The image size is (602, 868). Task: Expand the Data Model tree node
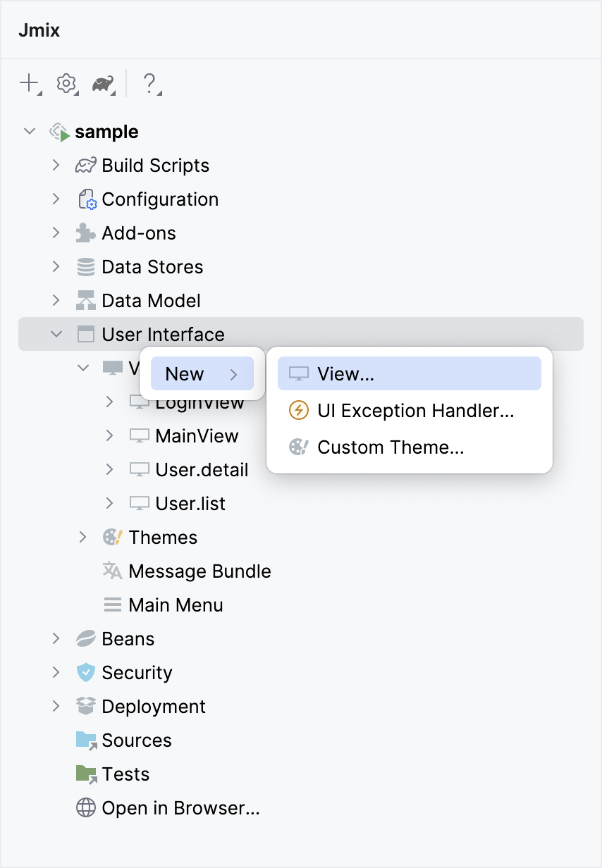coord(56,300)
